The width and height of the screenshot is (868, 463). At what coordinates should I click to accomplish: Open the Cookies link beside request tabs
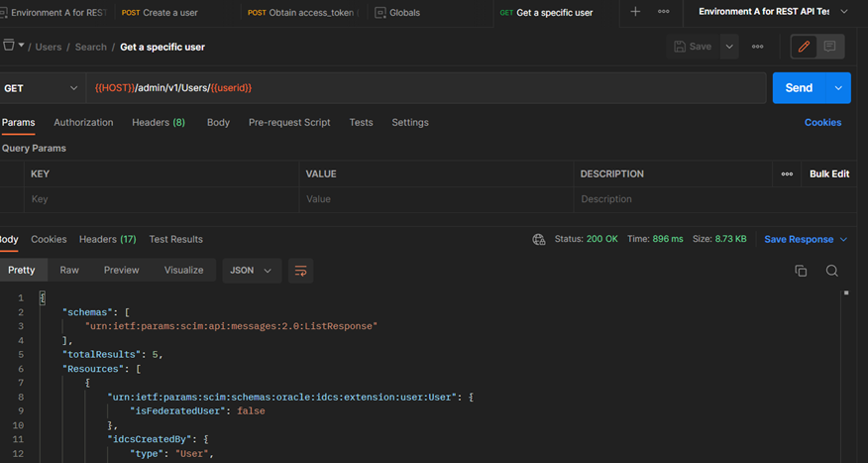(x=822, y=122)
